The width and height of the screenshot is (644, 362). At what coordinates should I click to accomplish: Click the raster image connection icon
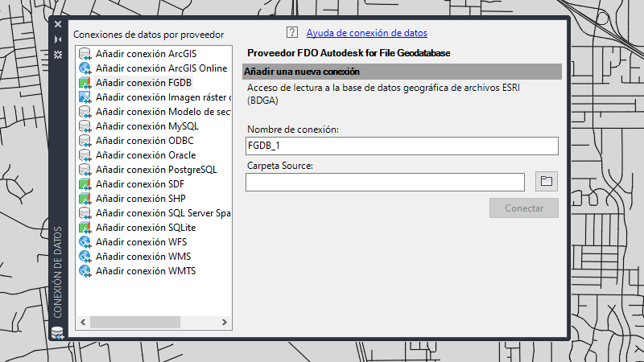tap(85, 97)
